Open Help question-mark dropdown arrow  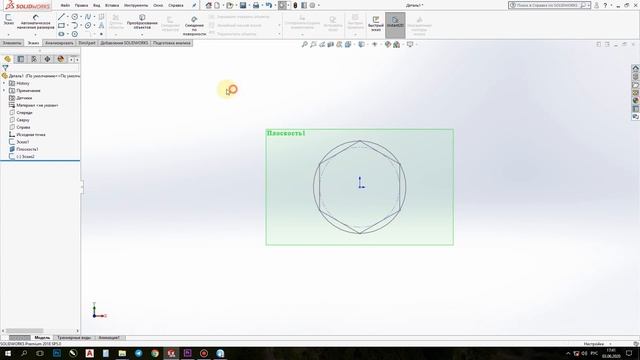coord(611,5)
